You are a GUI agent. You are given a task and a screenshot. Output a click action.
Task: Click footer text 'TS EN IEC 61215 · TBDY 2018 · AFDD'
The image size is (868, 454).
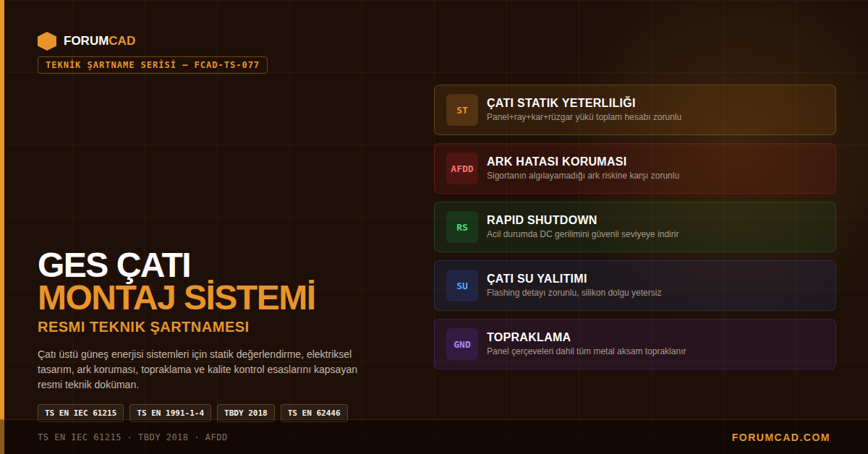pos(132,437)
